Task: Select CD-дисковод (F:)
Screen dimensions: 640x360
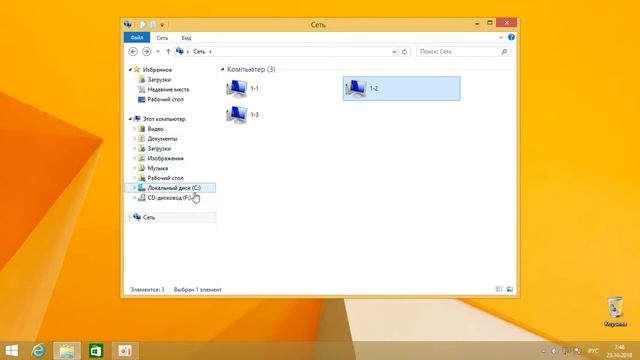Action: 169,198
